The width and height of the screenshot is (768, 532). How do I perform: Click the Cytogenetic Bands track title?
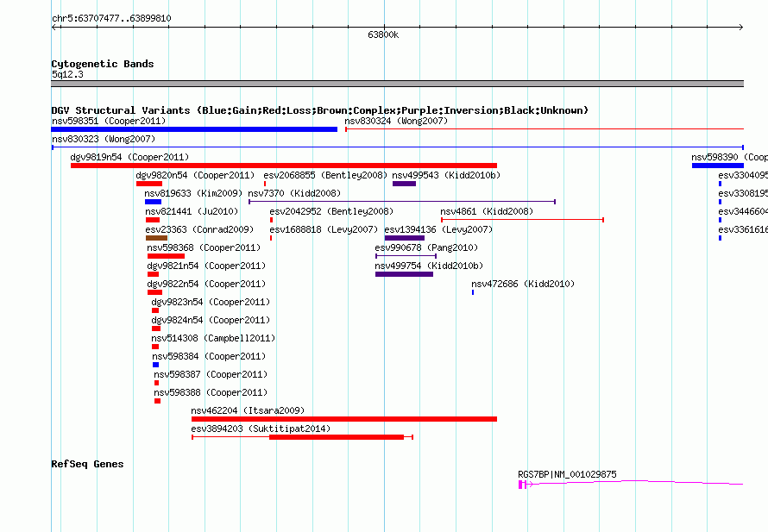coord(103,64)
